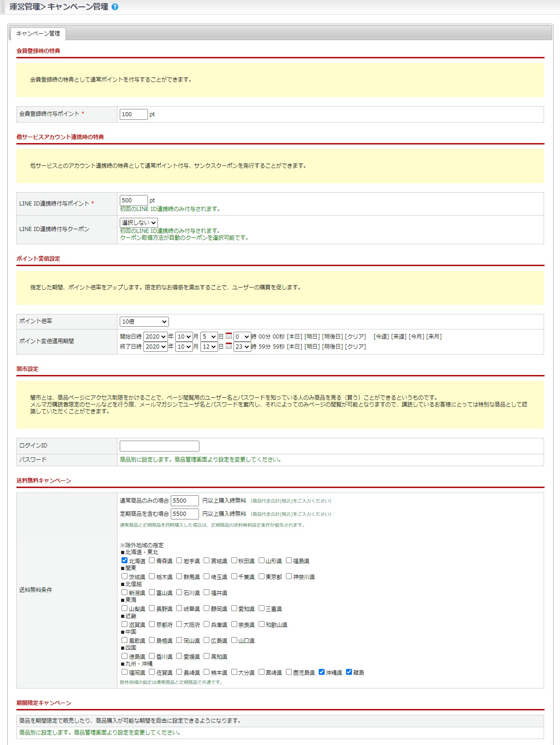This screenshot has height=745, width=560.
Task: Focus the 会員登録時付与ポイント input field
Action: [x=133, y=114]
